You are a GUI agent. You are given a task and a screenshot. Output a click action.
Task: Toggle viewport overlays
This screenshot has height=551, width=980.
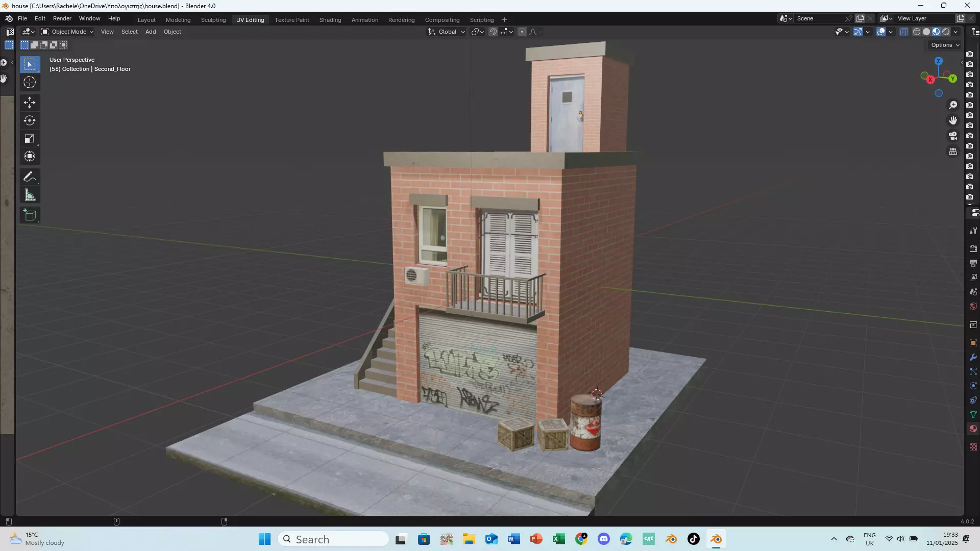click(x=881, y=32)
